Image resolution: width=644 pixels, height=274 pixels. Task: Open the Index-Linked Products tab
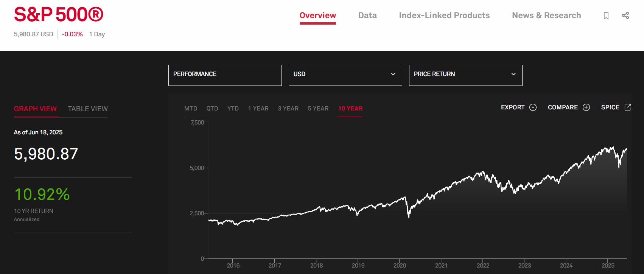click(x=444, y=16)
